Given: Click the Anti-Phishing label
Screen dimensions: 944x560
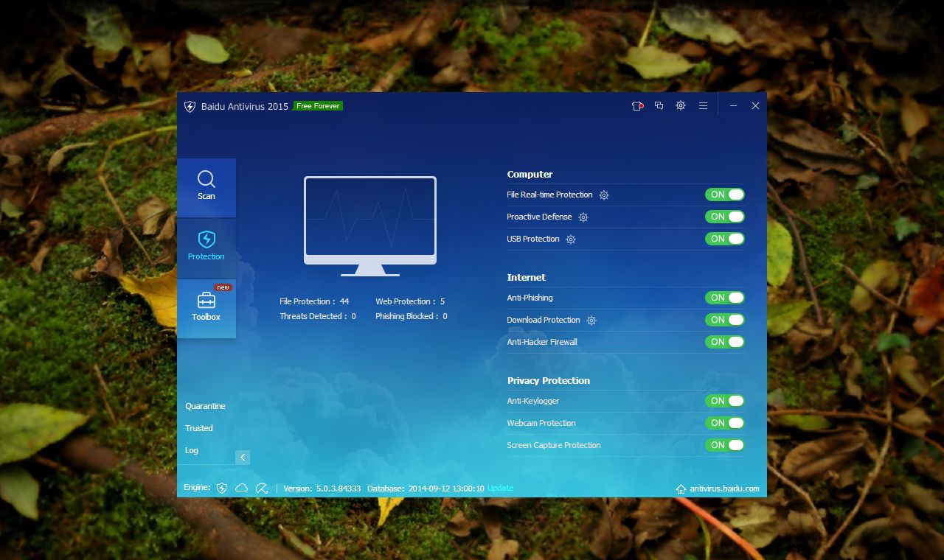Looking at the screenshot, I should point(530,298).
